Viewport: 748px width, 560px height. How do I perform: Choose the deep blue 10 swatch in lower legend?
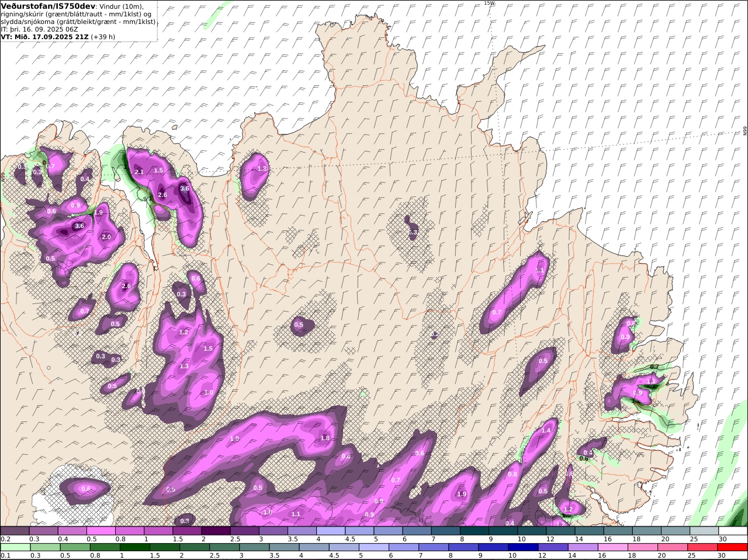[x=524, y=547]
